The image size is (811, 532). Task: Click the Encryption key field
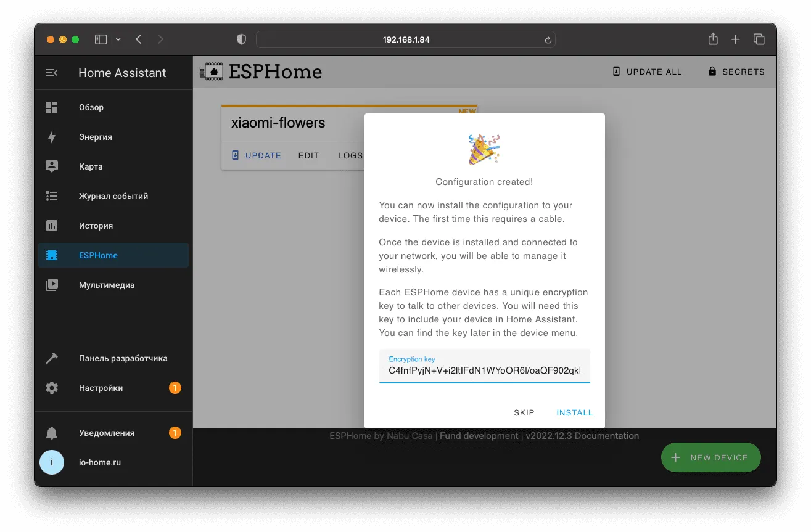click(485, 366)
